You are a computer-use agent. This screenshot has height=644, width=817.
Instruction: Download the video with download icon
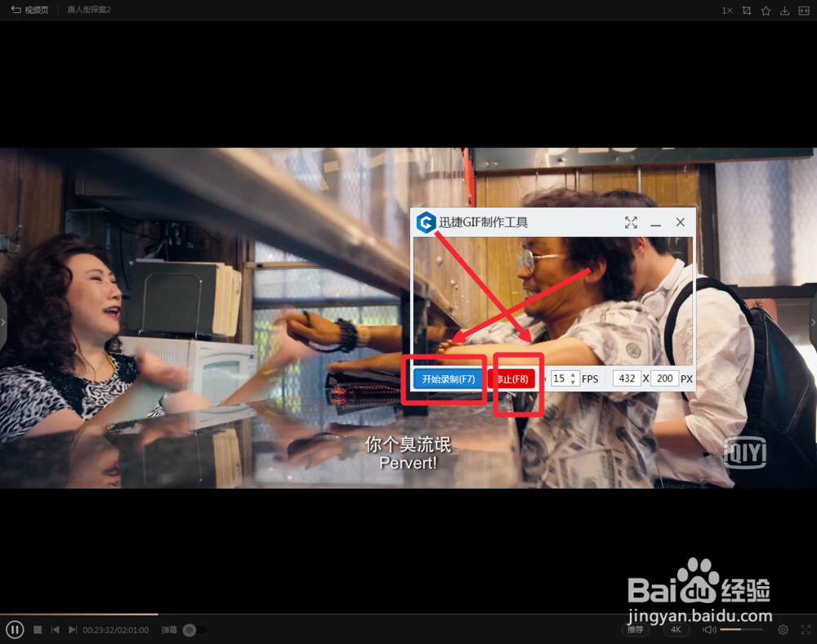(784, 11)
